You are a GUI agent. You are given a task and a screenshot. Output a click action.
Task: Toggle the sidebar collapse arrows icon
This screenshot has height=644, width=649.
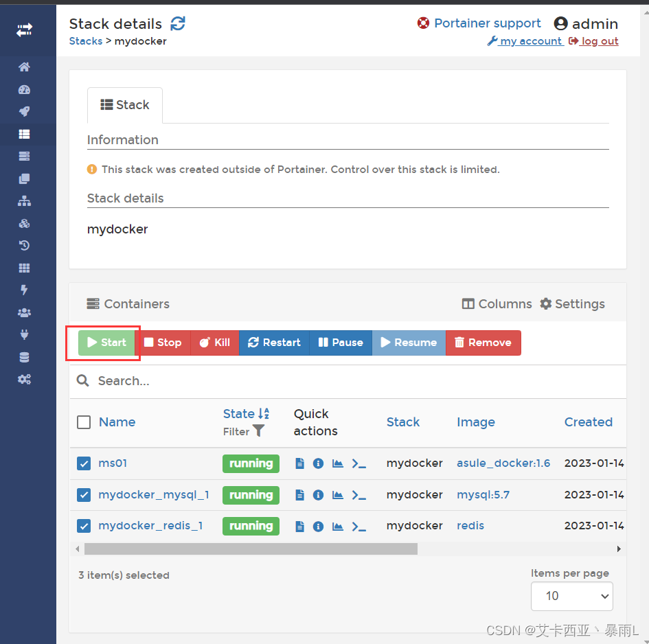[25, 30]
